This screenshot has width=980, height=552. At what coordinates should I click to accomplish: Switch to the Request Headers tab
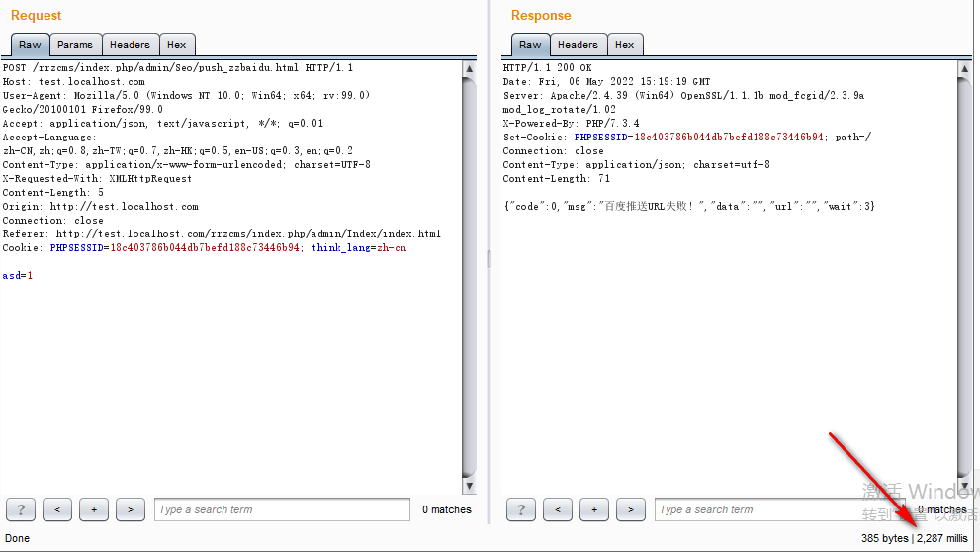[x=130, y=45]
